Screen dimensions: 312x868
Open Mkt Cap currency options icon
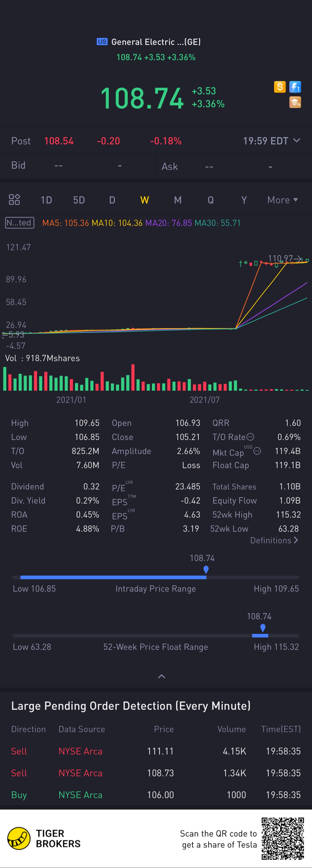257,451
